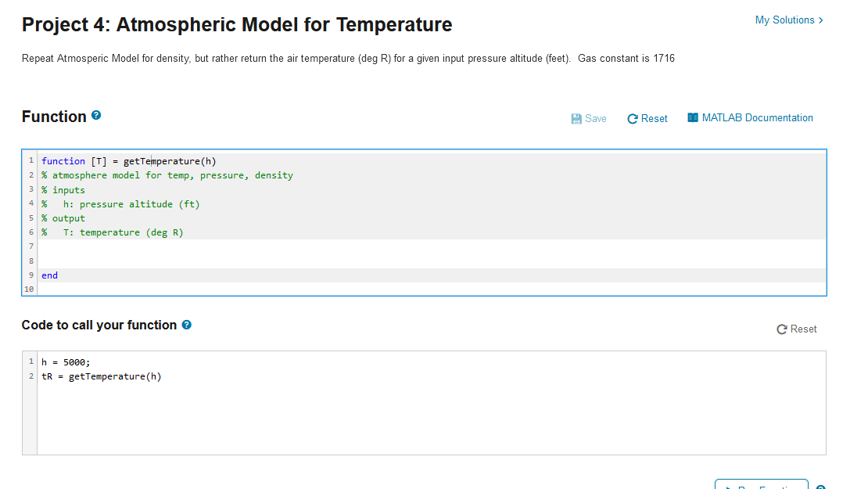
Task: Place cursor on empty line 7 of function editor
Action: 432,246
